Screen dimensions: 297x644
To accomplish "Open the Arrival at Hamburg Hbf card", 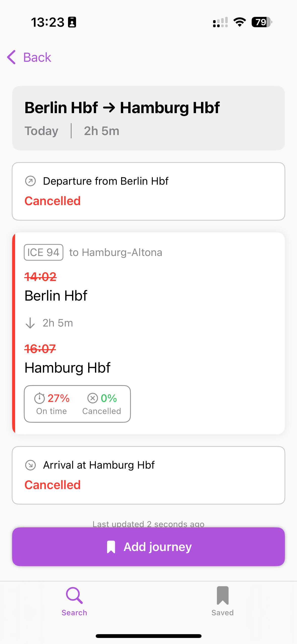I will (x=148, y=475).
